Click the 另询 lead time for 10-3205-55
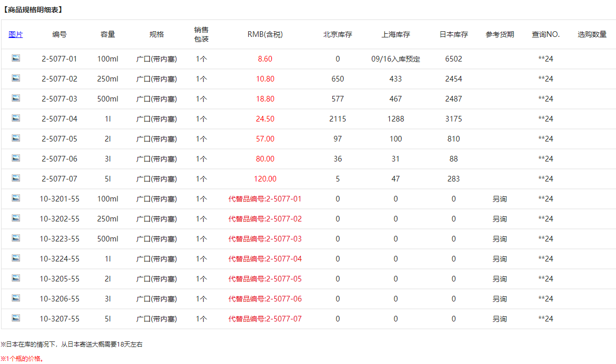The image size is (616, 364). [x=500, y=279]
